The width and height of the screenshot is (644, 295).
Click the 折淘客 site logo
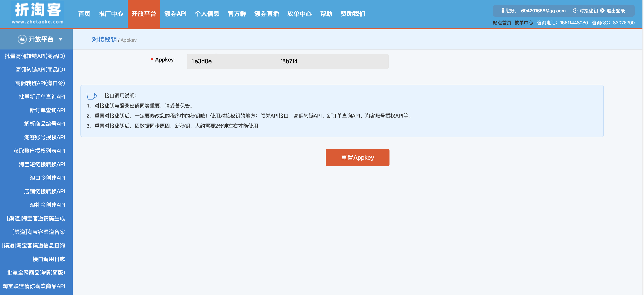[38, 13]
